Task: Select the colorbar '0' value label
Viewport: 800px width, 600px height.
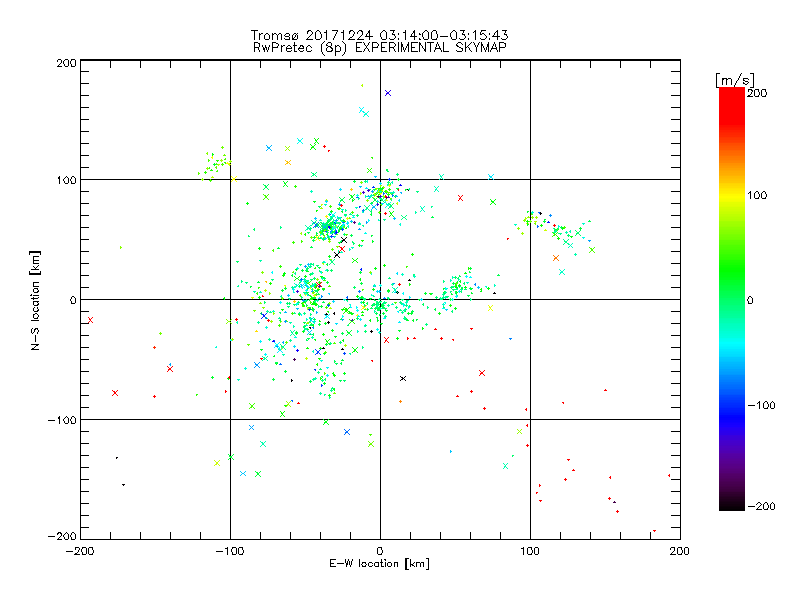Action: point(750,300)
